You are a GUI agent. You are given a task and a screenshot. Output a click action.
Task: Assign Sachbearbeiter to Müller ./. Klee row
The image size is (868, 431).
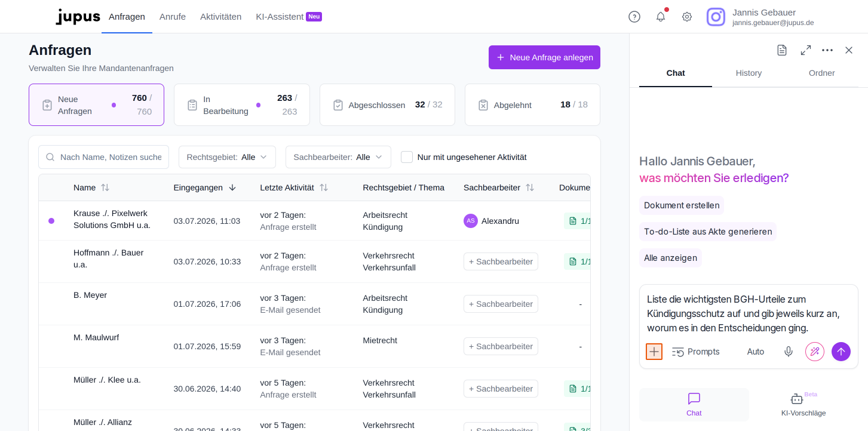(501, 389)
